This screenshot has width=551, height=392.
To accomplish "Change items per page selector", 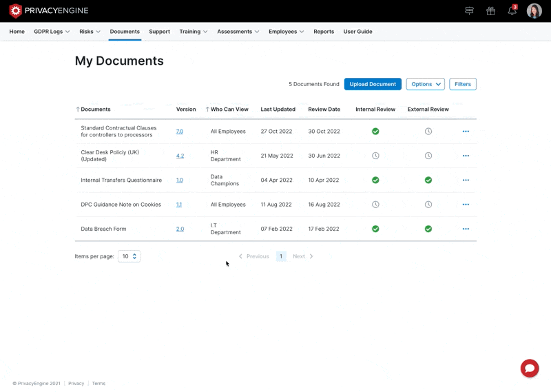I will [x=129, y=256].
